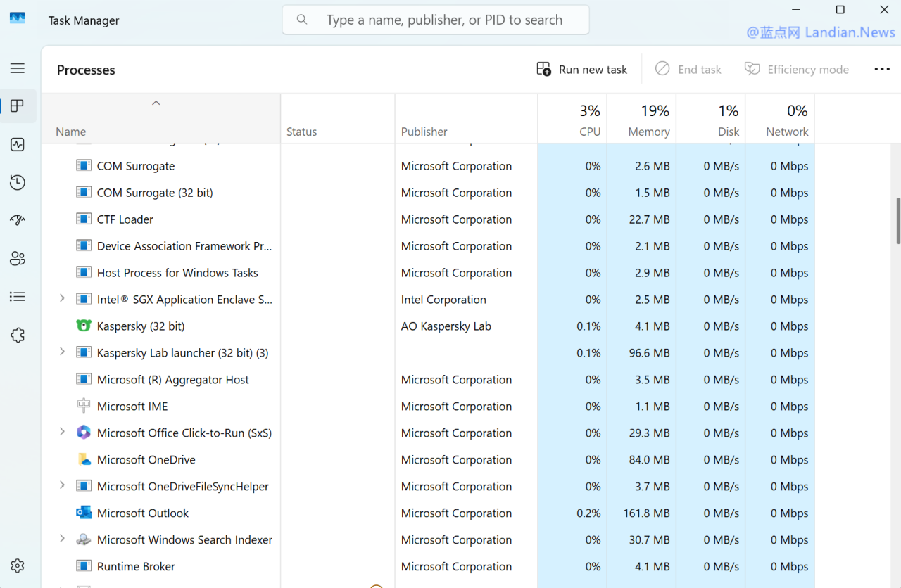The height and width of the screenshot is (588, 901).
Task: Click the Kaspersky (32 bit) green icon
Action: coord(84,326)
